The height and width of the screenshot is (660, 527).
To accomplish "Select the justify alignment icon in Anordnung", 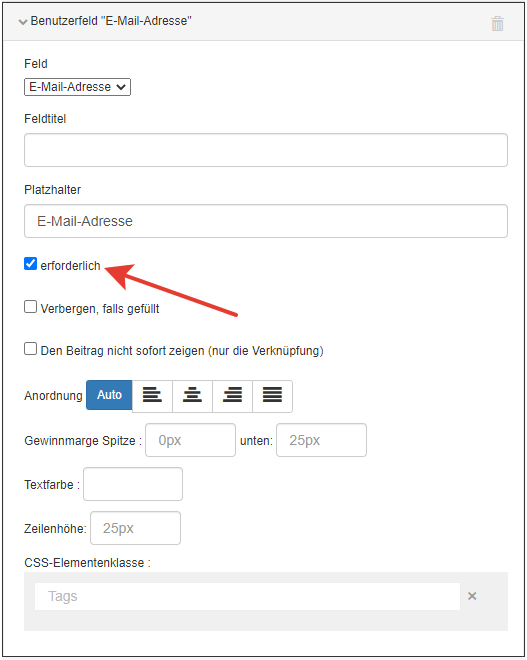I will coord(272,396).
